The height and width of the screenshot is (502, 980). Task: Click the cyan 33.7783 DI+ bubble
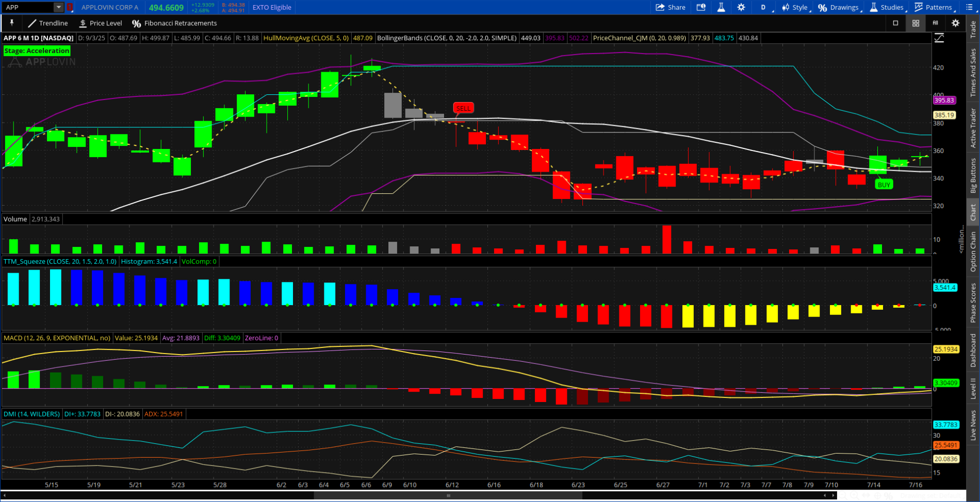[x=946, y=425]
